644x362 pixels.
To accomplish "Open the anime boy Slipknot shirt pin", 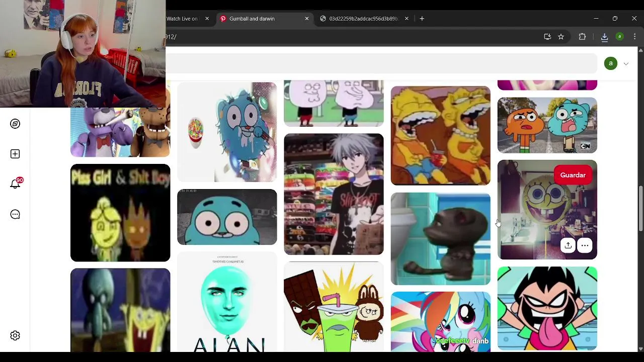I will [334, 194].
